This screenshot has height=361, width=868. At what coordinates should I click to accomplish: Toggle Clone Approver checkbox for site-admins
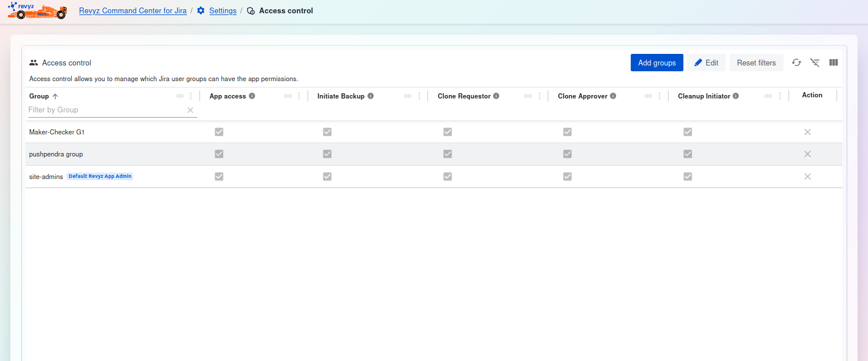click(x=567, y=177)
